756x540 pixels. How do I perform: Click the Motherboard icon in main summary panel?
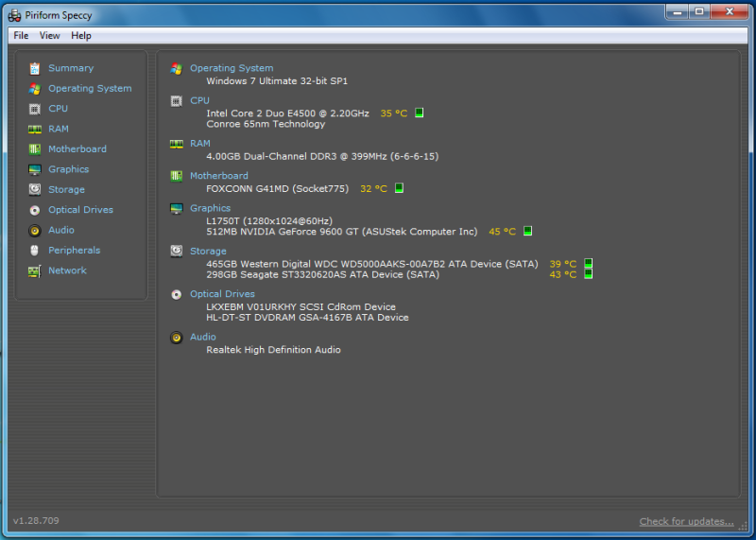tap(176, 176)
